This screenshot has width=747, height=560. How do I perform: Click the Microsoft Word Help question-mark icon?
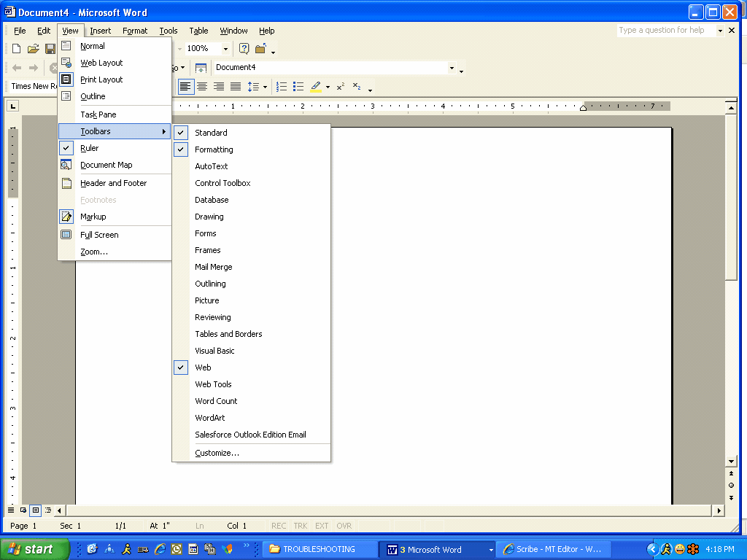coord(244,49)
